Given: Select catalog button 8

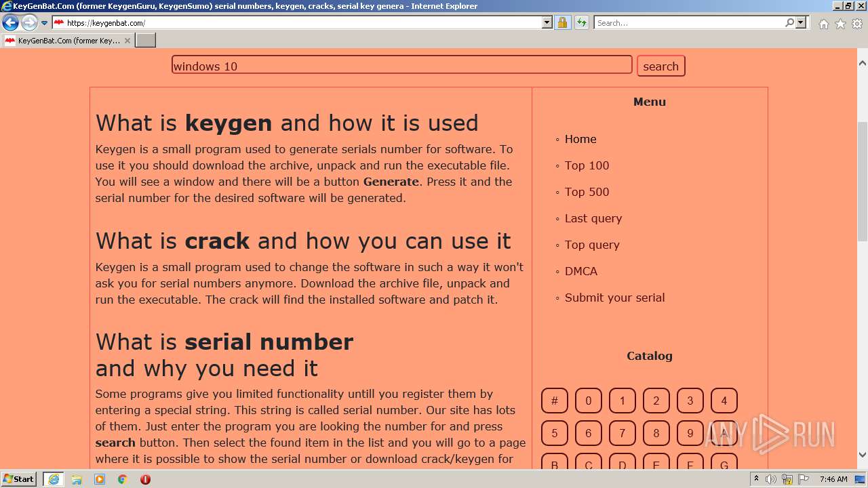Looking at the screenshot, I should click(656, 433).
